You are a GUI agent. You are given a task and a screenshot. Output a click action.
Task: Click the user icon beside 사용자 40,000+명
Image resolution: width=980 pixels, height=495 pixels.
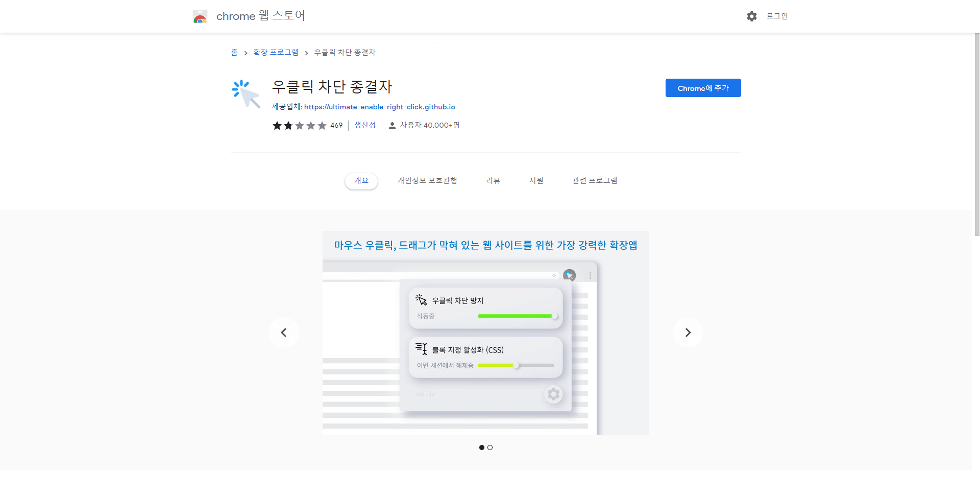[392, 126]
